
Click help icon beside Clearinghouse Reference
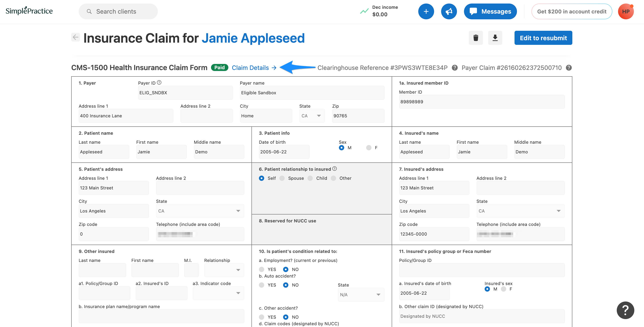tap(455, 68)
